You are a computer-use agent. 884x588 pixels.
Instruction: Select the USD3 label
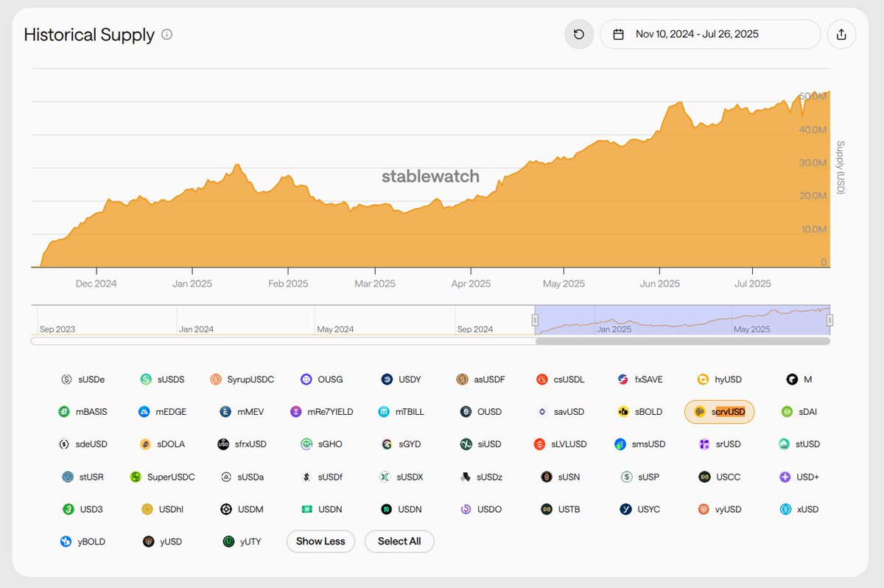(91, 509)
